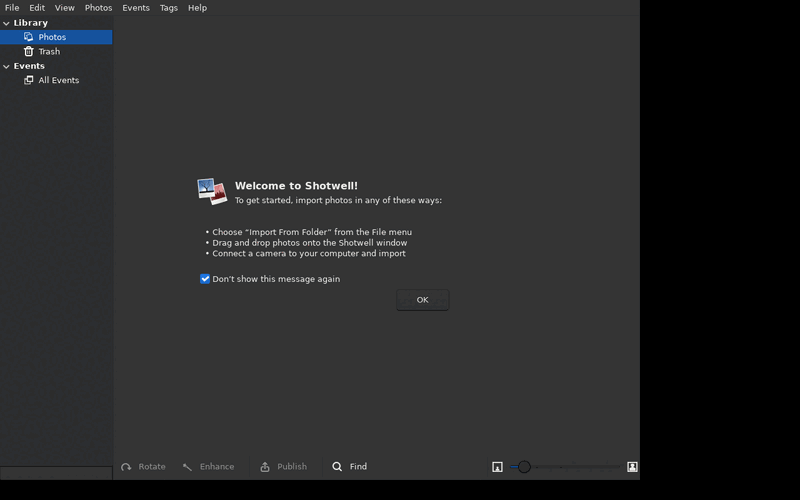This screenshot has width=800, height=500.
Task: Open the View menu
Action: (64, 8)
